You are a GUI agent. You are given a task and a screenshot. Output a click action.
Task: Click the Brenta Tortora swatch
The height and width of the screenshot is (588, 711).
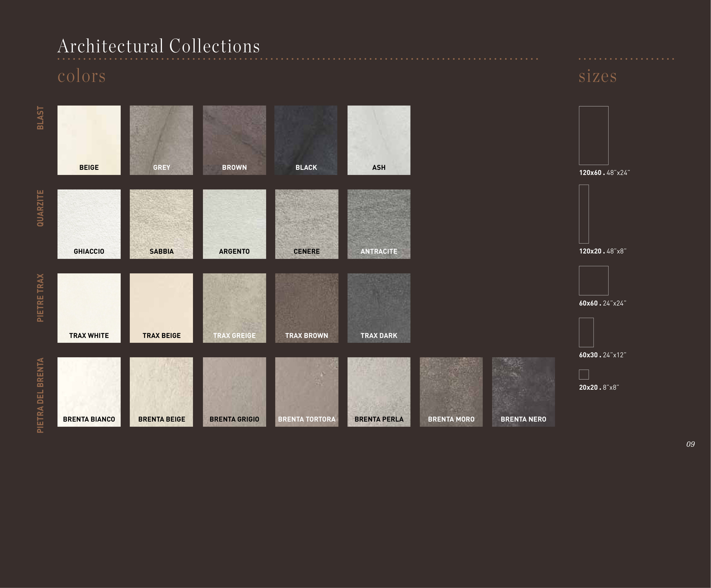coord(307,392)
